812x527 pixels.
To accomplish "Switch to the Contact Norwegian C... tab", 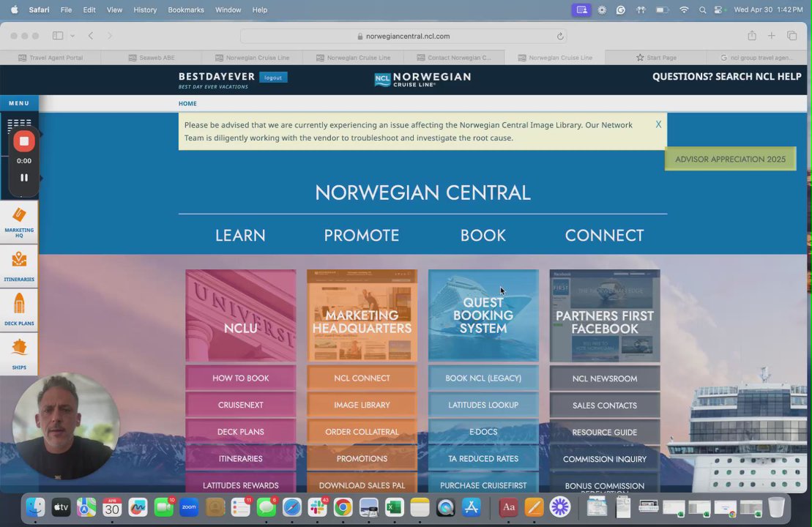I will (454, 58).
